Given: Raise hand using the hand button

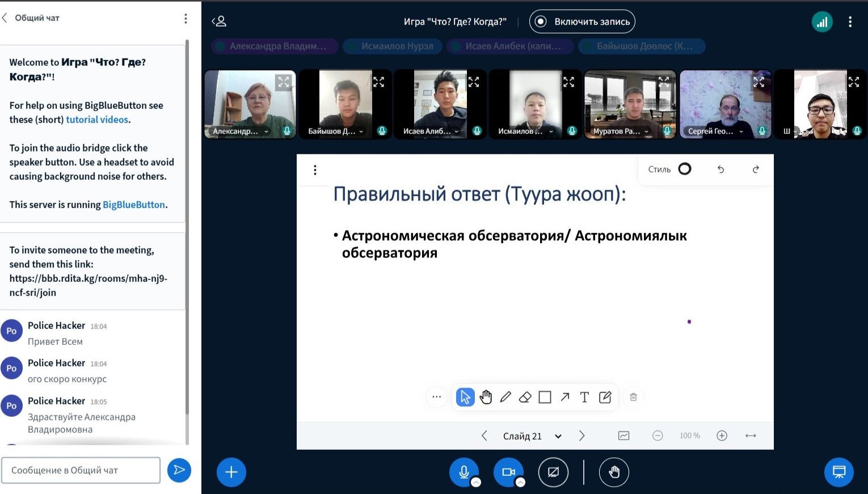Looking at the screenshot, I should (x=614, y=472).
